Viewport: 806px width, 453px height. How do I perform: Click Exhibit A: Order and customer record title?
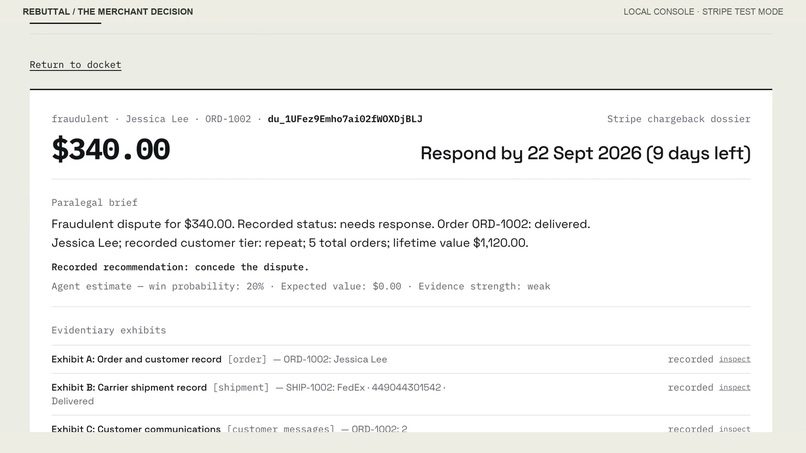[x=136, y=359]
